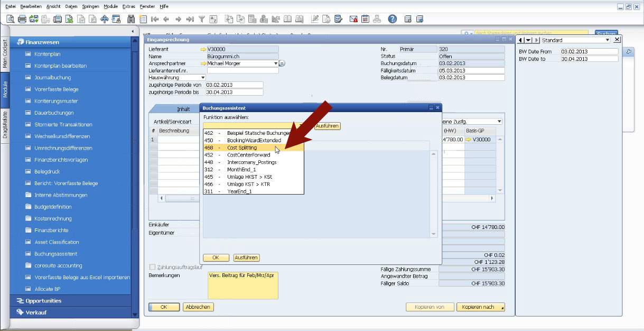
Task: Open the Extras menu
Action: tap(128, 6)
